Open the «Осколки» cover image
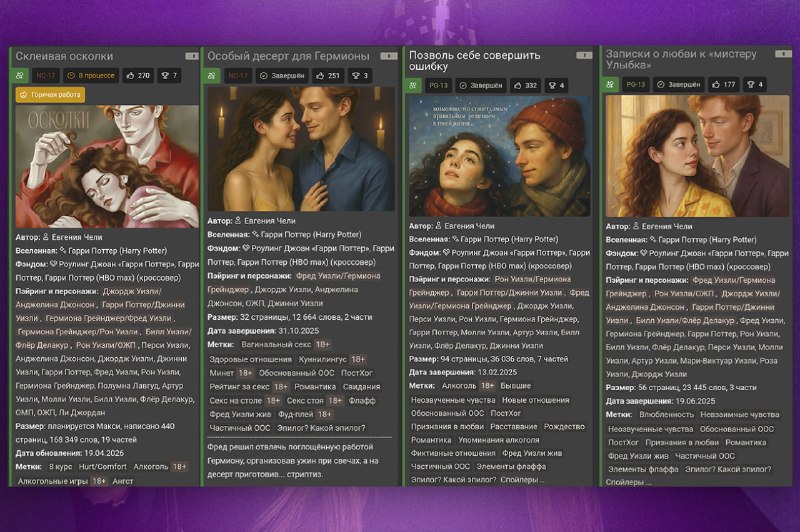 pyautogui.click(x=107, y=167)
